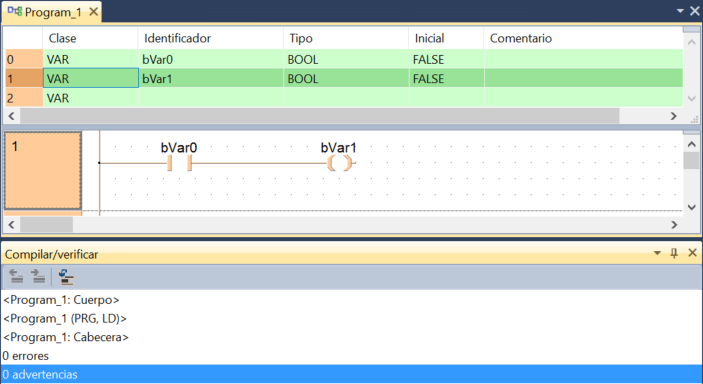Image resolution: width=703 pixels, height=384 pixels.
Task: Click ladder editor horizontal scrollbar thumb
Action: (x=47, y=224)
